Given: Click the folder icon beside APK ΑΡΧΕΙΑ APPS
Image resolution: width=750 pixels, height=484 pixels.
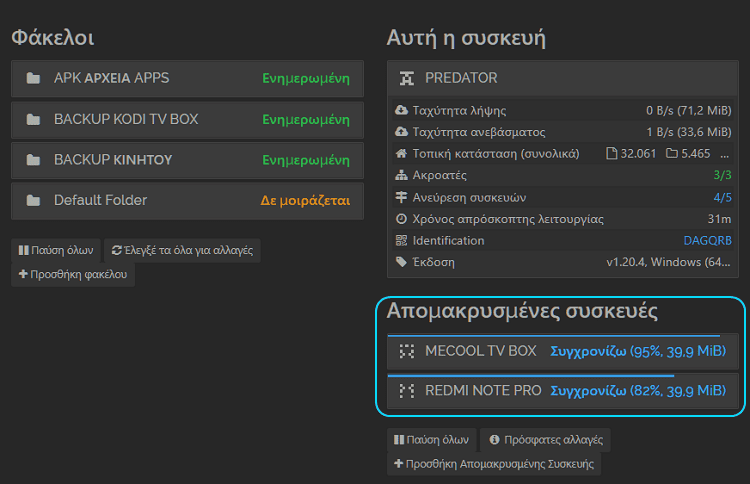Looking at the screenshot, I should tap(33, 78).
